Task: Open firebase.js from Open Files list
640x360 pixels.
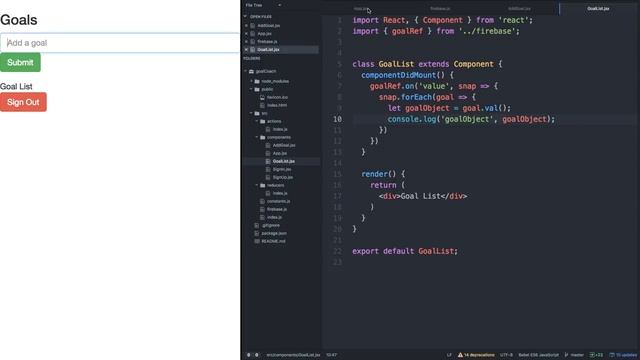Action: point(267,42)
